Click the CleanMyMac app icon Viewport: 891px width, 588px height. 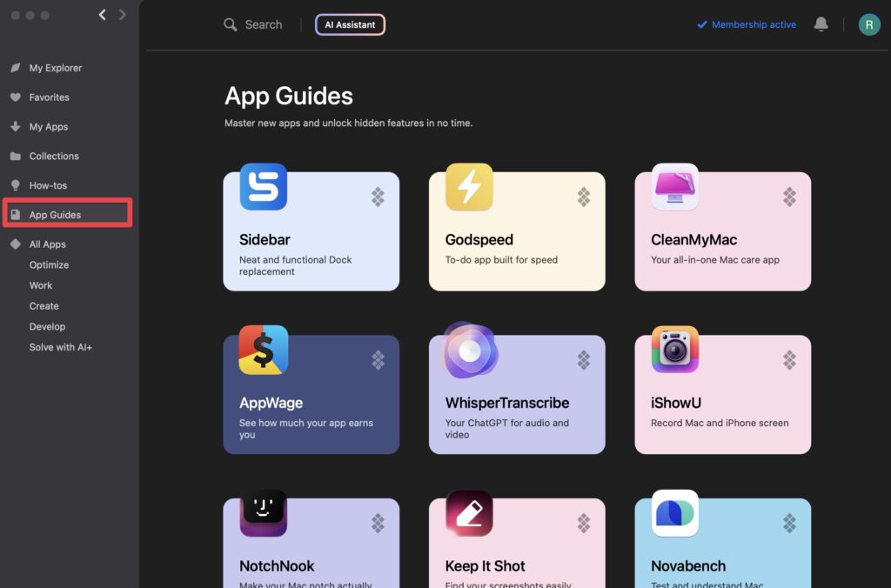[675, 187]
